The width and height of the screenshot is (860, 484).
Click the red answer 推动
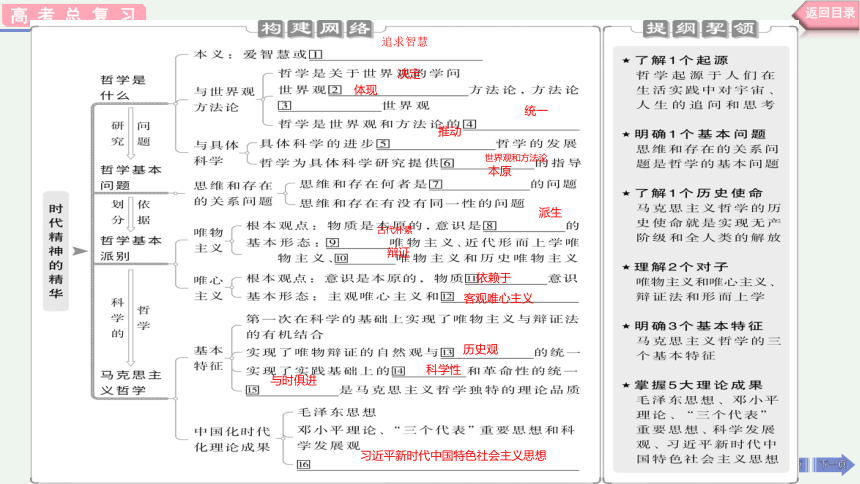[x=449, y=132]
